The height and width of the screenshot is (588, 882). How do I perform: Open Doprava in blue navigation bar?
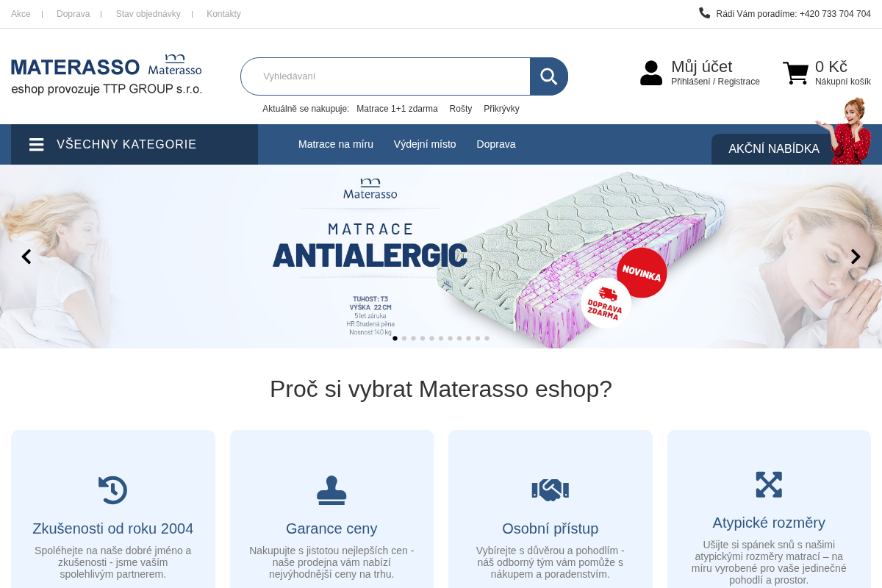[x=496, y=144]
